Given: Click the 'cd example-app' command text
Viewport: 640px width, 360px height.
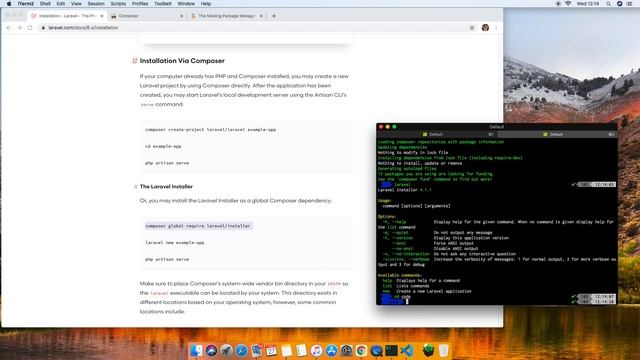Looking at the screenshot, I should [x=163, y=146].
